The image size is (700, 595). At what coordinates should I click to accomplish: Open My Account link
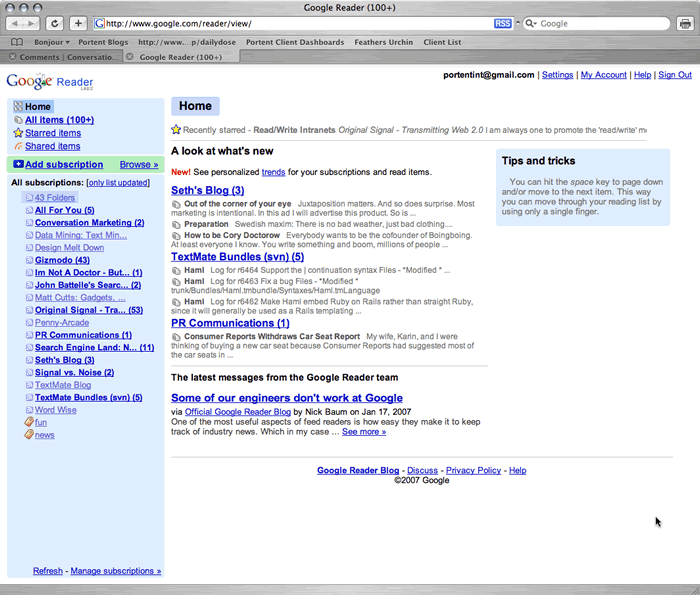(604, 75)
